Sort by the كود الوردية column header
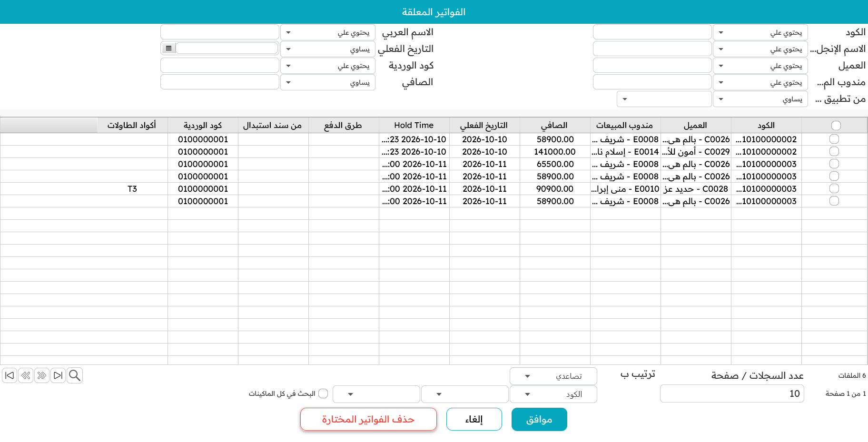The image size is (868, 442). 203,126
